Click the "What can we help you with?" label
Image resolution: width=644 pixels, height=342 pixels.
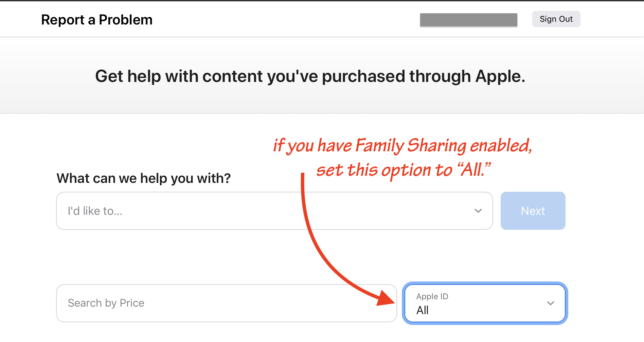pos(144,178)
